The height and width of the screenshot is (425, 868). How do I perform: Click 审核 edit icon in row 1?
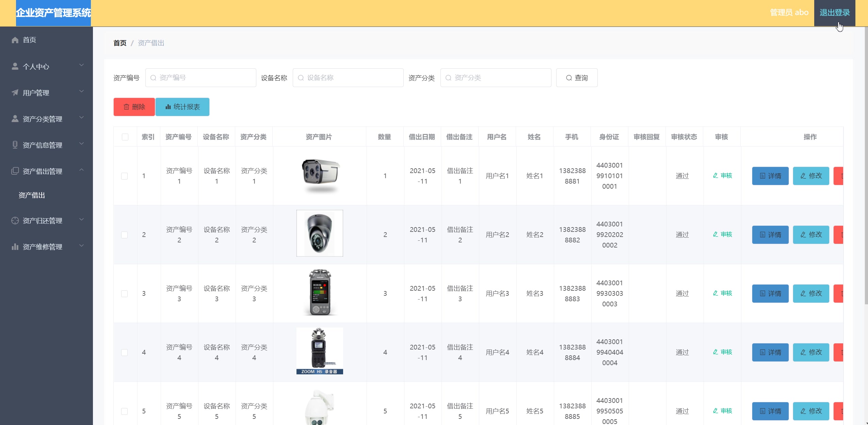coord(715,175)
